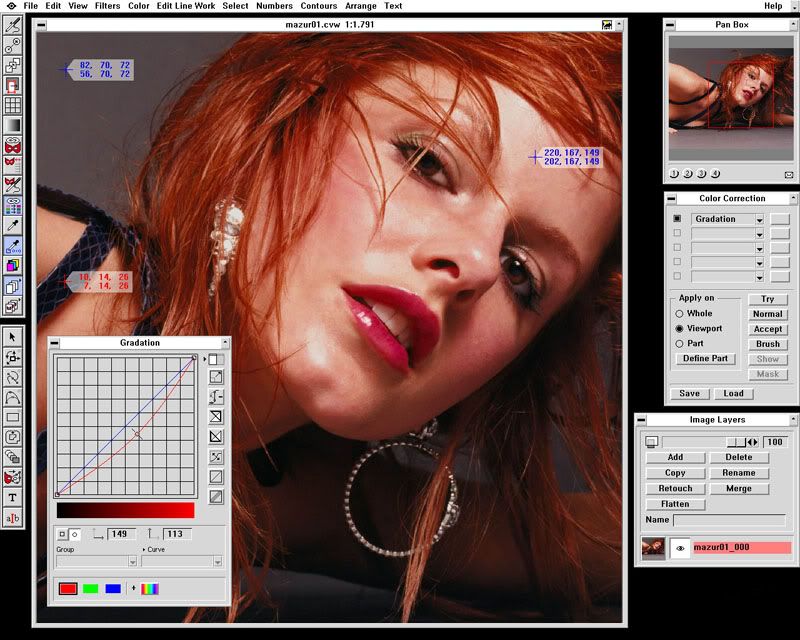Click the Accept button in Color Correction
The image size is (800, 640).
(768, 329)
